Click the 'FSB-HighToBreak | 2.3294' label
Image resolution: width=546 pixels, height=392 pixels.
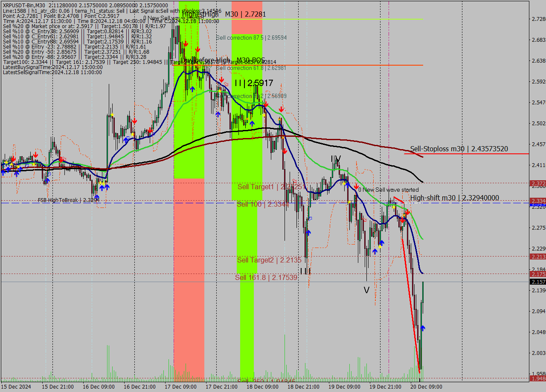click(69, 200)
